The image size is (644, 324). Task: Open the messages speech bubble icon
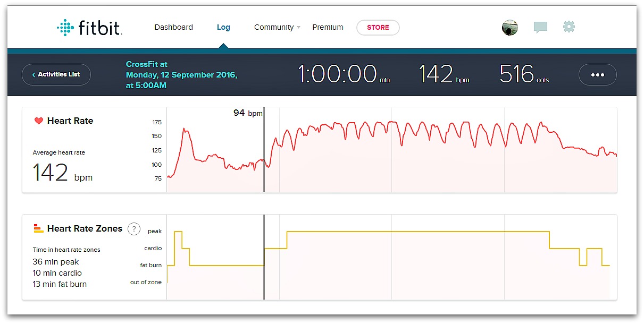(540, 28)
